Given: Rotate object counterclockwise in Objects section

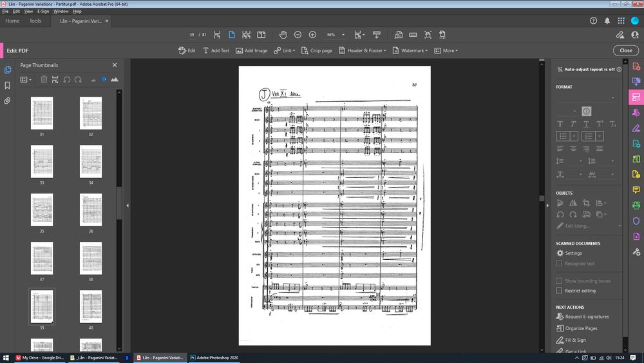Looking at the screenshot, I should pyautogui.click(x=560, y=215).
